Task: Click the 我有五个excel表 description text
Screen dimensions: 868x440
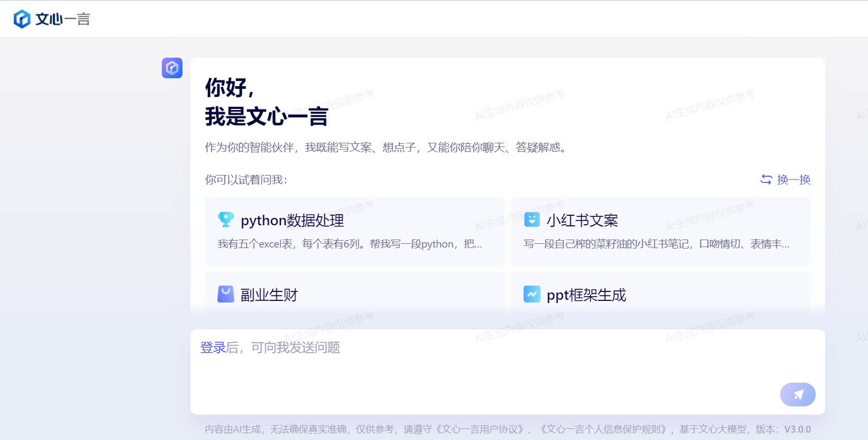Action: [x=350, y=244]
